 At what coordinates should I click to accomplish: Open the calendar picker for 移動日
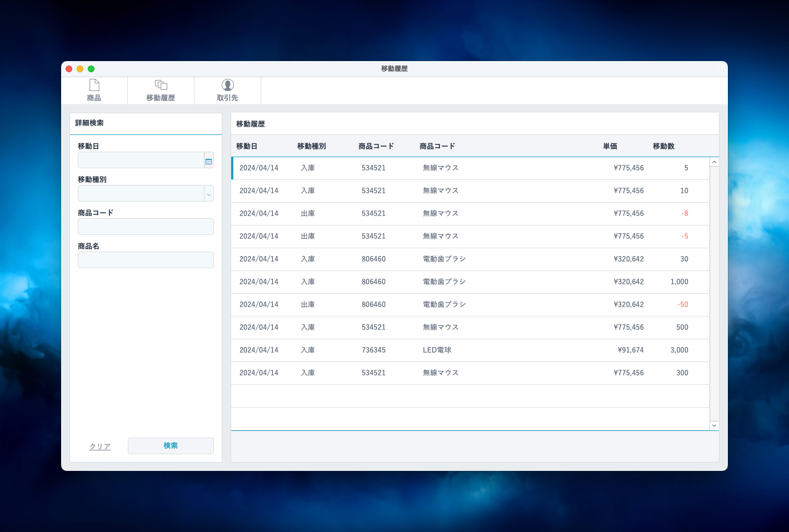(x=208, y=160)
